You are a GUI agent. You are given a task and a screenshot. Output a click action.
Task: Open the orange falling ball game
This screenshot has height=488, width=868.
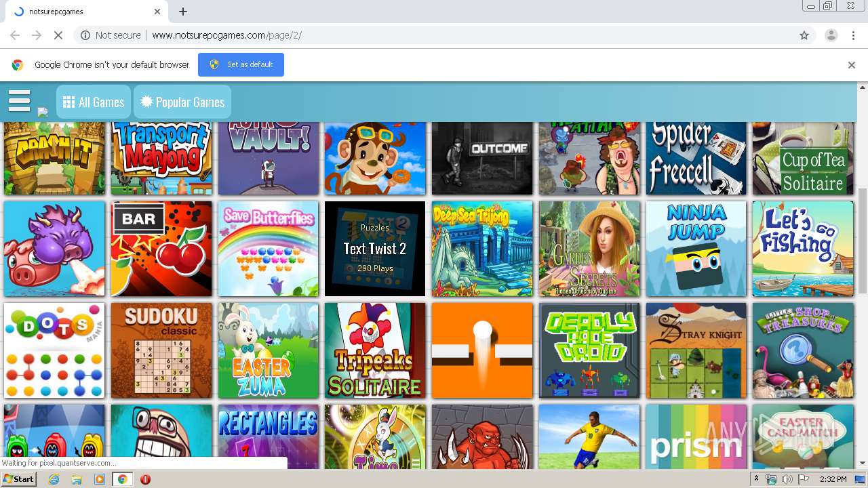tap(482, 350)
